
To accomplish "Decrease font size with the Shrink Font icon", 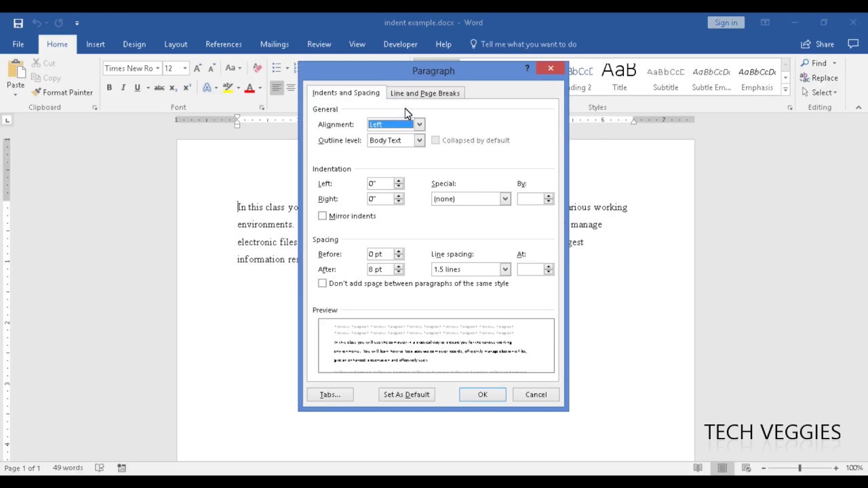I will pos(210,68).
